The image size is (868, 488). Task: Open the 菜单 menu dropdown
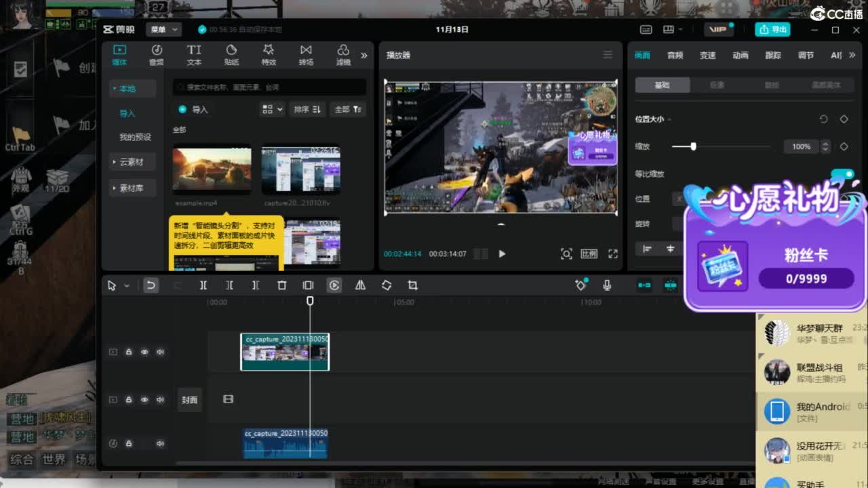(x=163, y=30)
